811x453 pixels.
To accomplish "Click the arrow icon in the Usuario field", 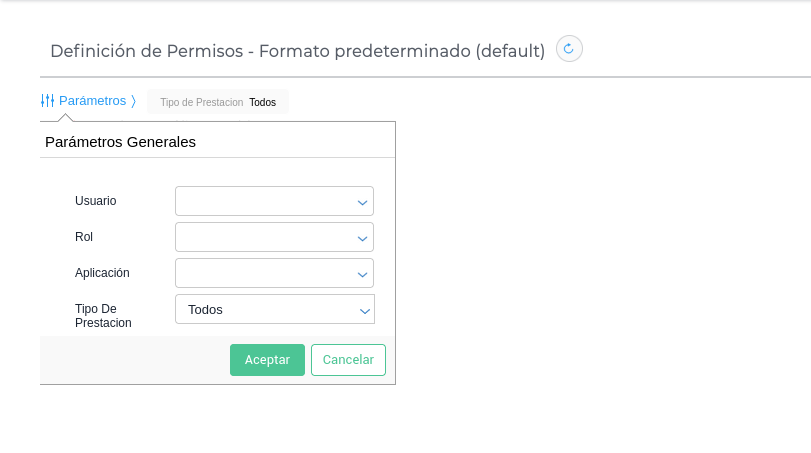I will click(362, 202).
